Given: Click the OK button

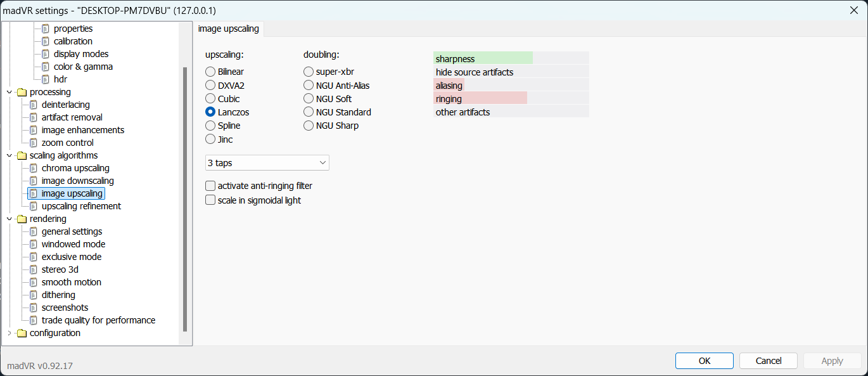Looking at the screenshot, I should click(705, 361).
